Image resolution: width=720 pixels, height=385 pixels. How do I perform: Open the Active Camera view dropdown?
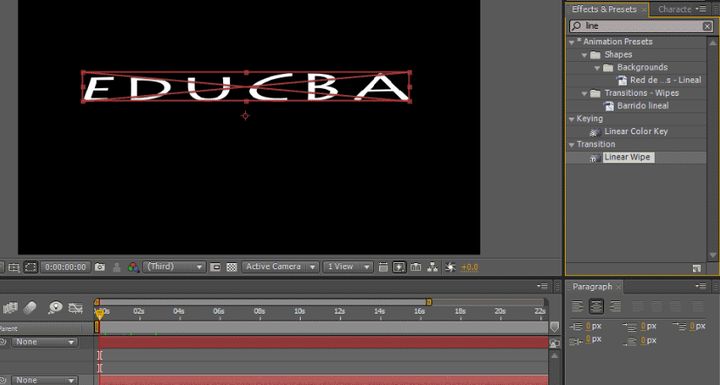[x=280, y=266]
